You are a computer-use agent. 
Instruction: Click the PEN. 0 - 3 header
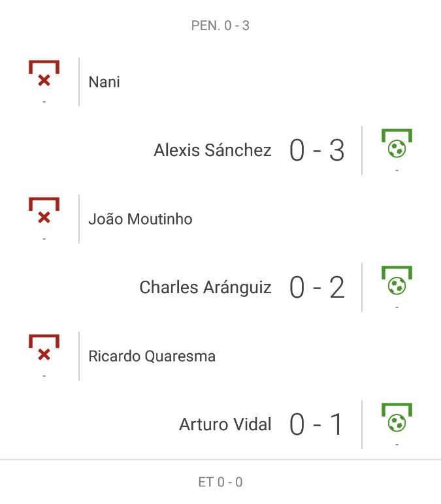point(220,26)
